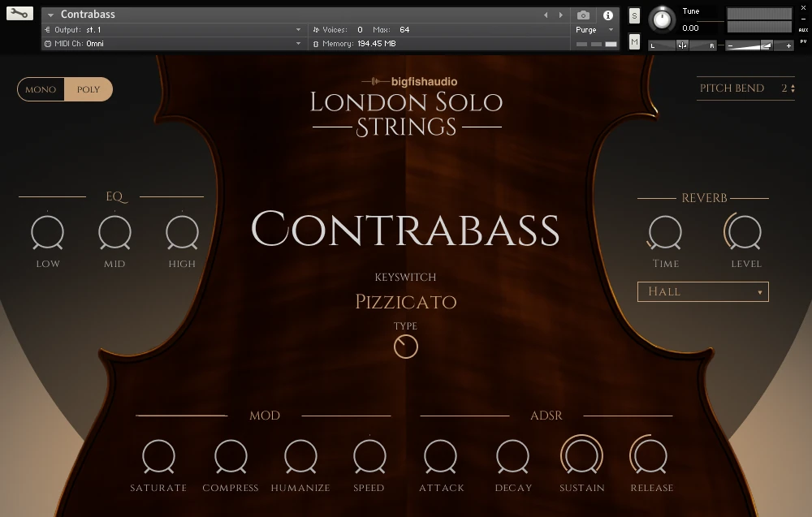Viewport: 812px width, 517px height.
Task: Click the PV performance view icon
Action: pyautogui.click(x=805, y=41)
